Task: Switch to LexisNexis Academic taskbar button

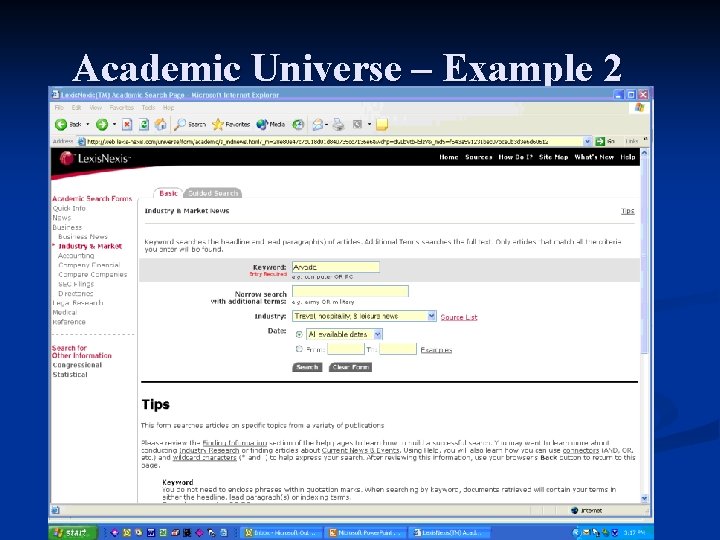Action: tap(450, 533)
